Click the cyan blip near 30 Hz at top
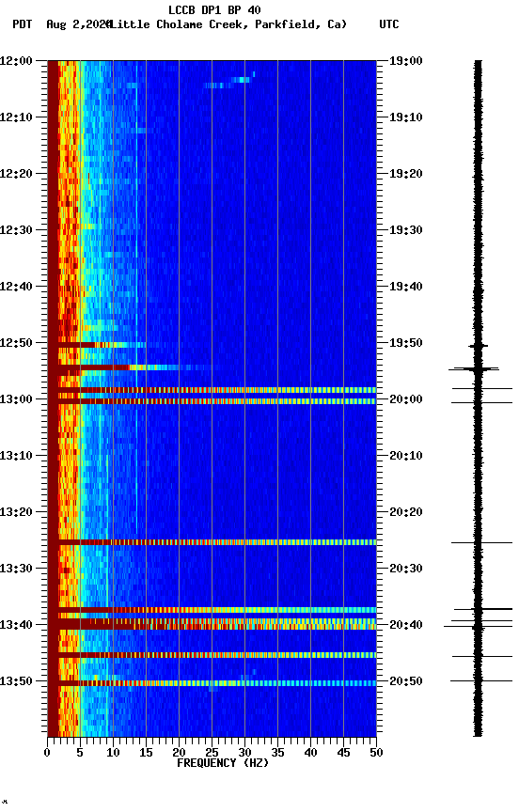 (x=242, y=80)
